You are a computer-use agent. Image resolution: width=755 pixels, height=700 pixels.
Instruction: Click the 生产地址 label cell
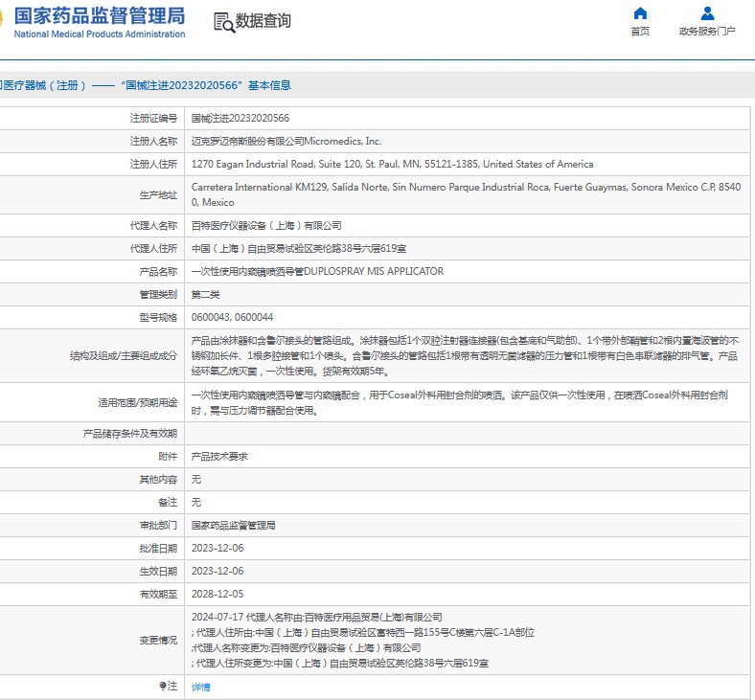click(x=158, y=195)
